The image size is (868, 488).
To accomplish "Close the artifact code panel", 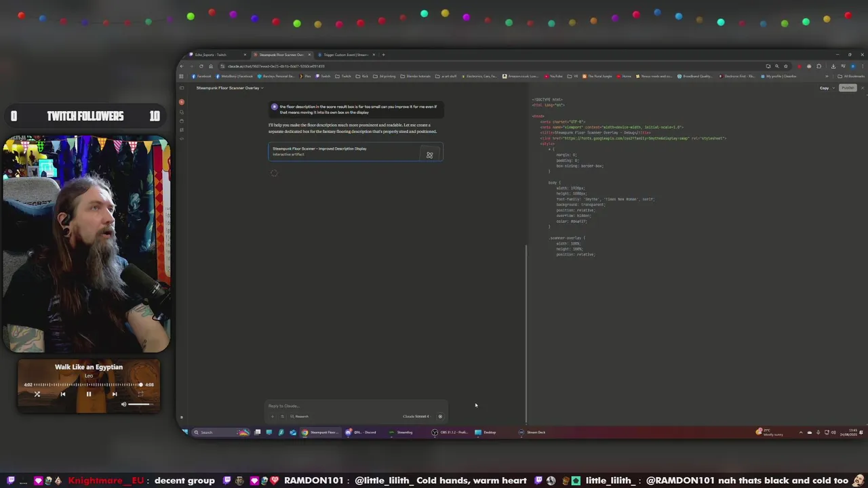I will click(863, 87).
